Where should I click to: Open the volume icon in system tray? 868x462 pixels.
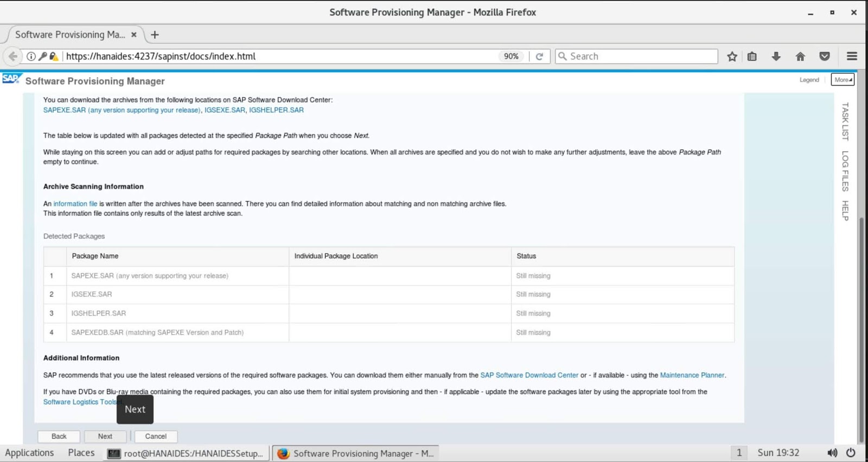832,453
